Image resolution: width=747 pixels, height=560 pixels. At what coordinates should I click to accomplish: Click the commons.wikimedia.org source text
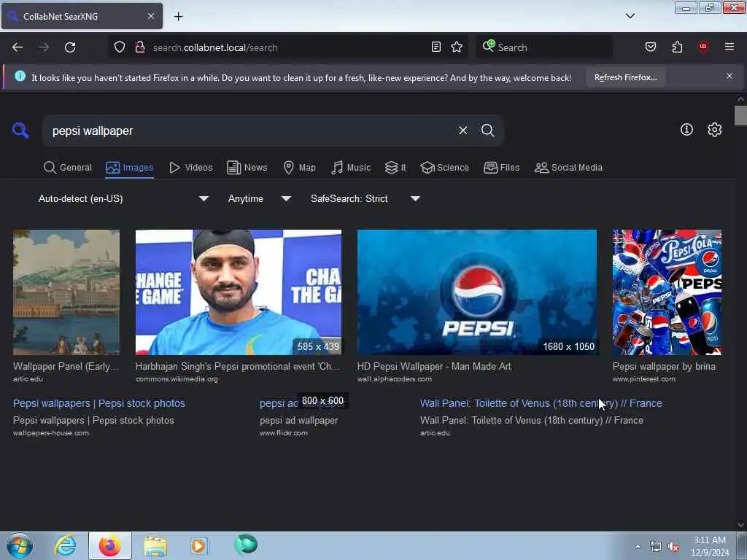pyautogui.click(x=177, y=379)
